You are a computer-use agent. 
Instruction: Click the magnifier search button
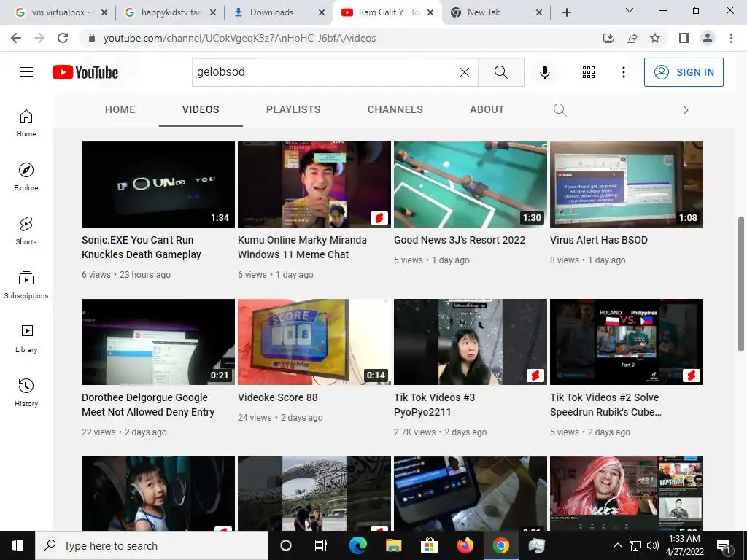pyautogui.click(x=500, y=72)
